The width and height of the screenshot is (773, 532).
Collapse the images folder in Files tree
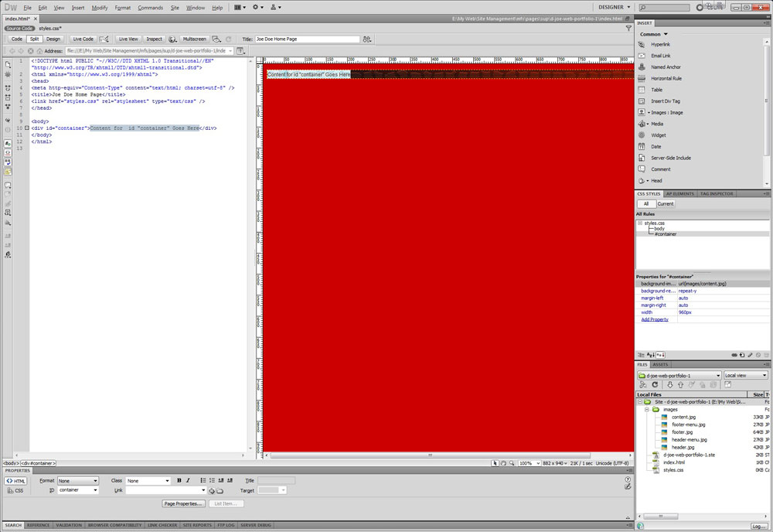pos(648,410)
